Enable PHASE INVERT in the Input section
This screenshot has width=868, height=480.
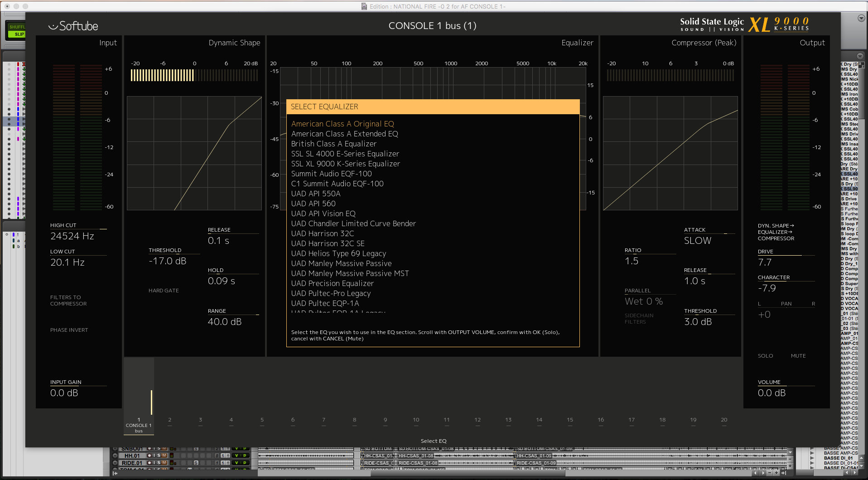point(69,330)
